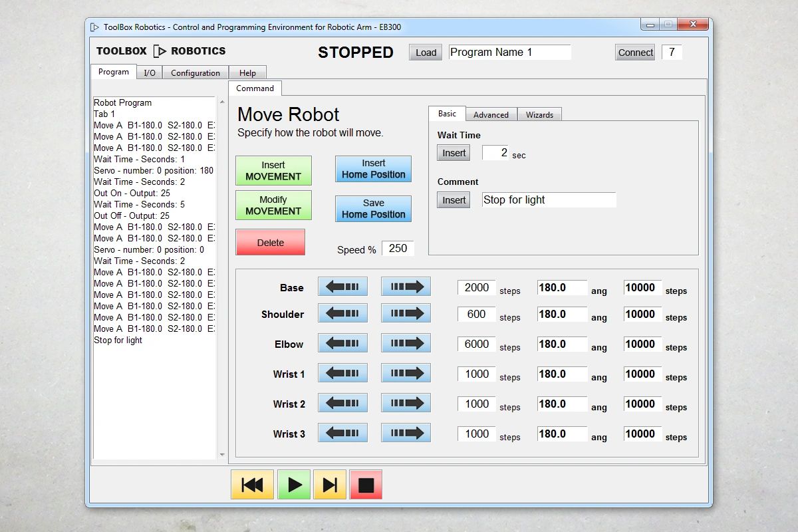Rewind to program start

coord(251,485)
